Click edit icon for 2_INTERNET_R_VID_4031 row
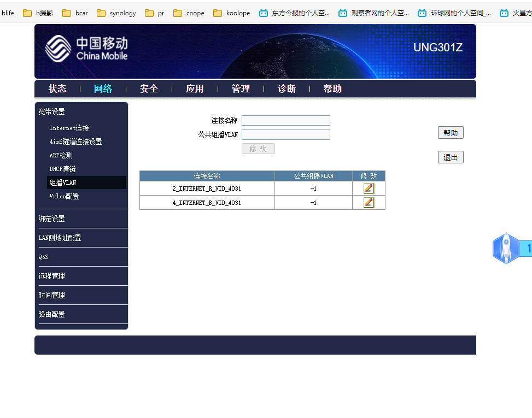532x418 pixels. pyautogui.click(x=369, y=189)
